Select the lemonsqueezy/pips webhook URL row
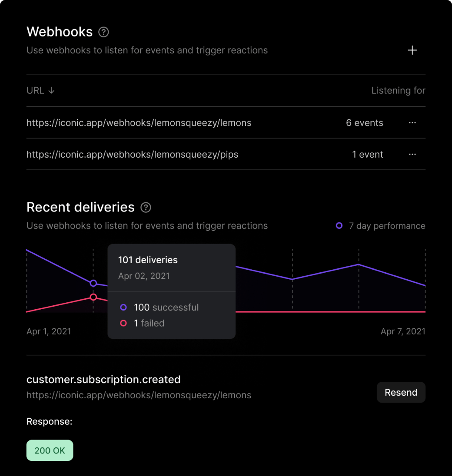The height and width of the screenshot is (476, 452). tap(132, 155)
